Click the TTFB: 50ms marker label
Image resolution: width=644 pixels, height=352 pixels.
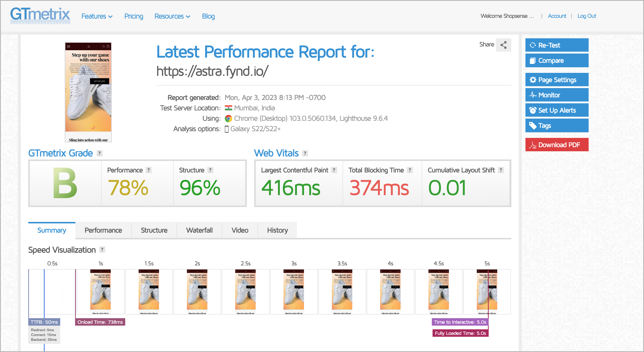[44, 322]
